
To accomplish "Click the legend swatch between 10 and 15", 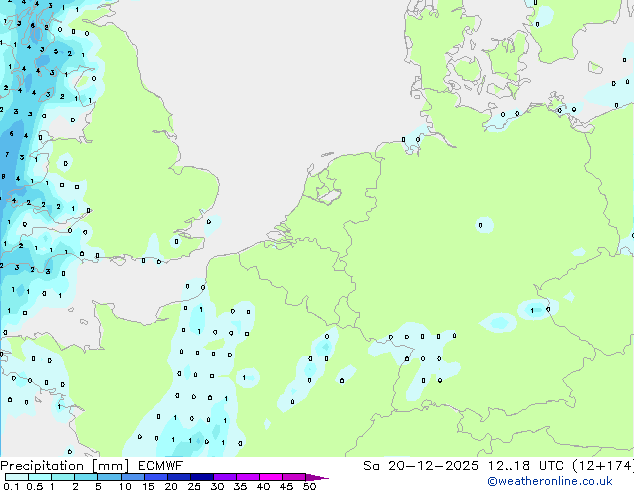I will (132, 477).
